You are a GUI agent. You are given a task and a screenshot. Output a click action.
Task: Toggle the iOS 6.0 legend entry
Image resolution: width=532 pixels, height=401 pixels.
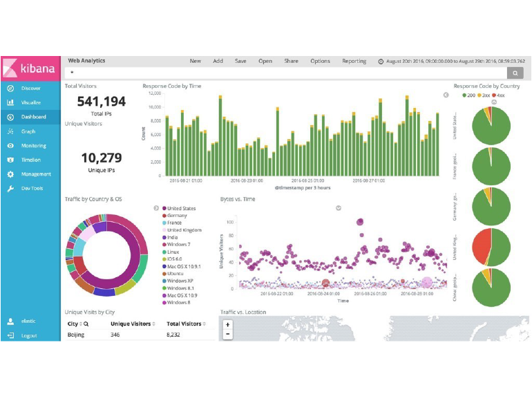pos(172,259)
